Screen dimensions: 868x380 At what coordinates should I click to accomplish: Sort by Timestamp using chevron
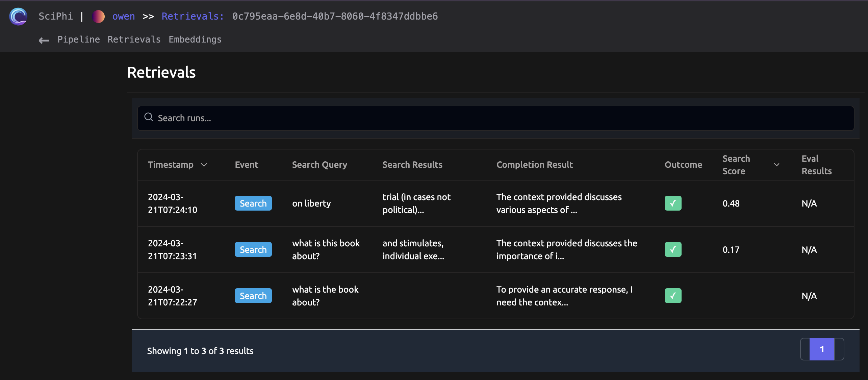pyautogui.click(x=204, y=165)
